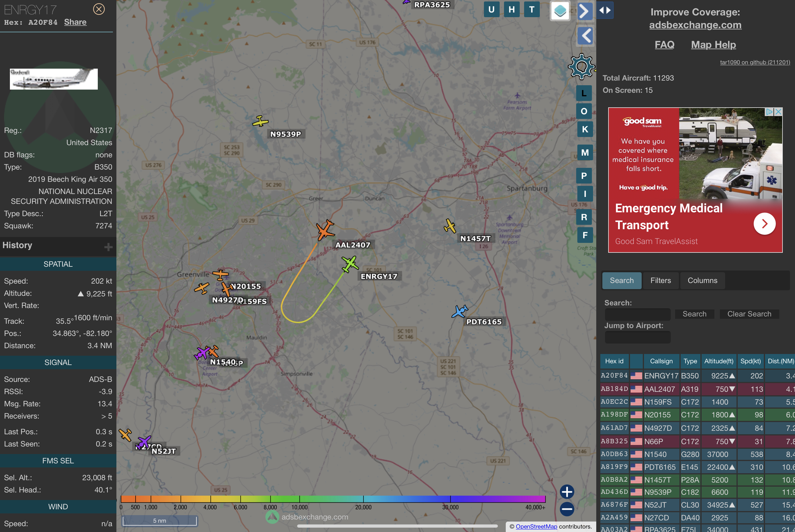795x532 pixels.
Task: Switch to the Columns tab
Action: click(x=702, y=280)
